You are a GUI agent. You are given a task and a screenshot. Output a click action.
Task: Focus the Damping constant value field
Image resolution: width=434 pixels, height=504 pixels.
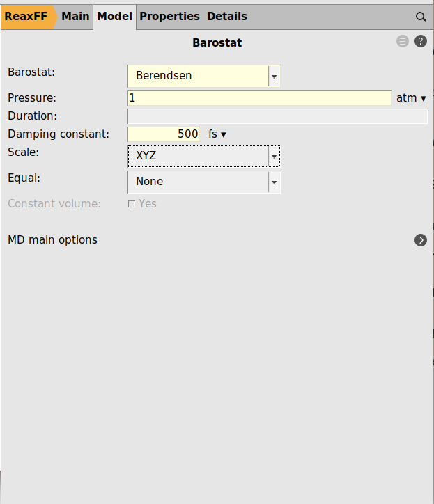[164, 134]
